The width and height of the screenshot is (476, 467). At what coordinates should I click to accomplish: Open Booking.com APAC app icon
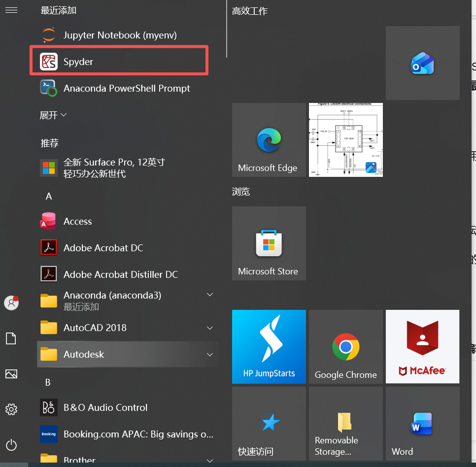coord(49,434)
